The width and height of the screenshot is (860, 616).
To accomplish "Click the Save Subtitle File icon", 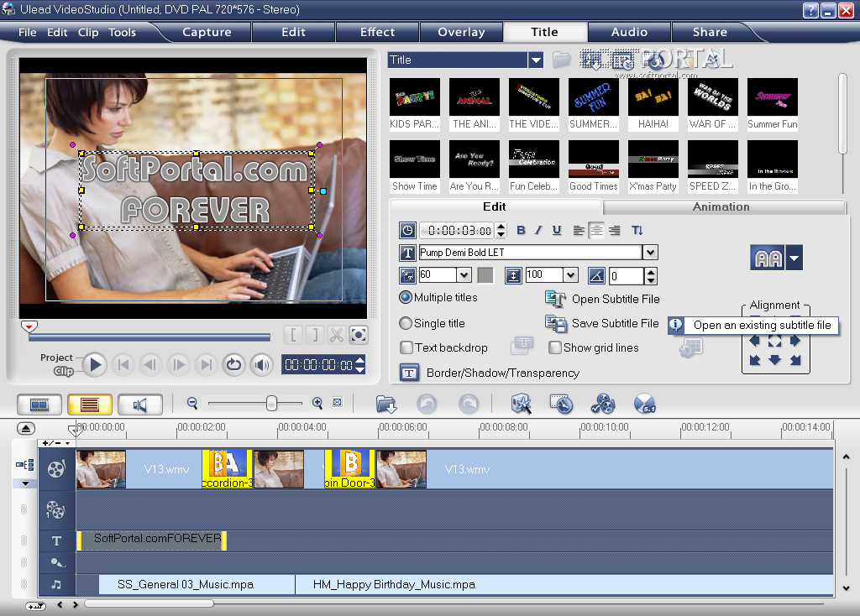I will pos(555,323).
